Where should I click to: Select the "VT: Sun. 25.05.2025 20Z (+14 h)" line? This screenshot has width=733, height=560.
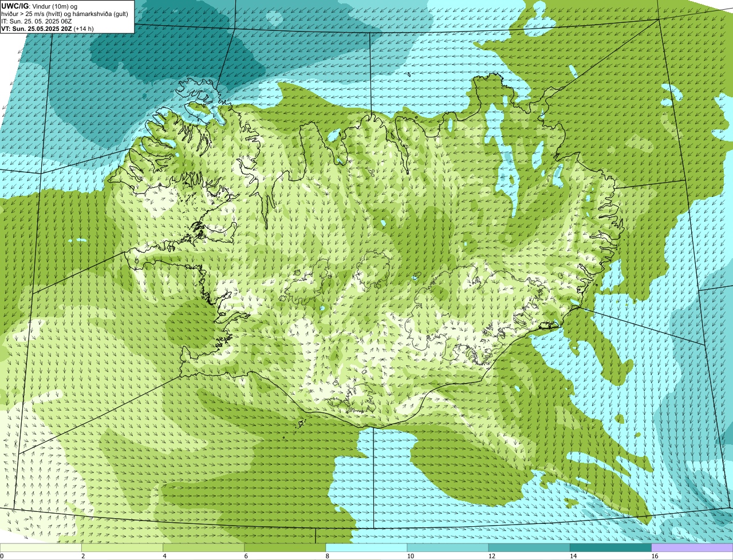pos(48,28)
